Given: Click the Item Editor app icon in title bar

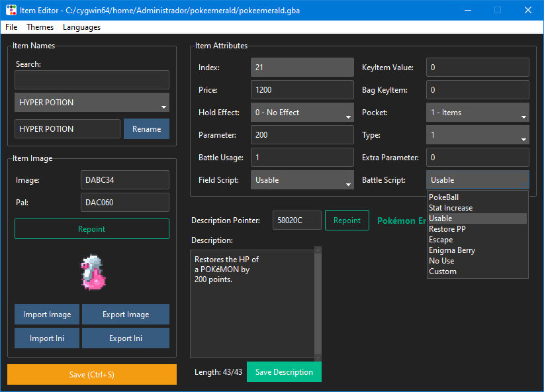Looking at the screenshot, I should coord(11,11).
